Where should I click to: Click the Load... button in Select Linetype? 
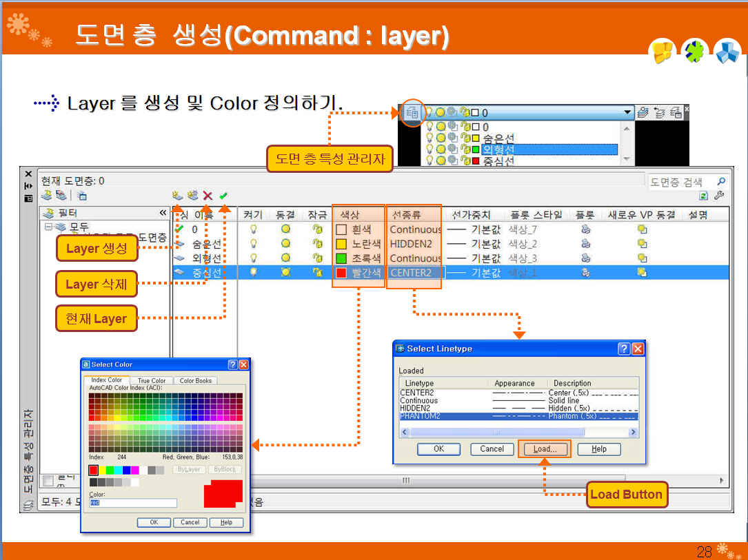pos(544,449)
